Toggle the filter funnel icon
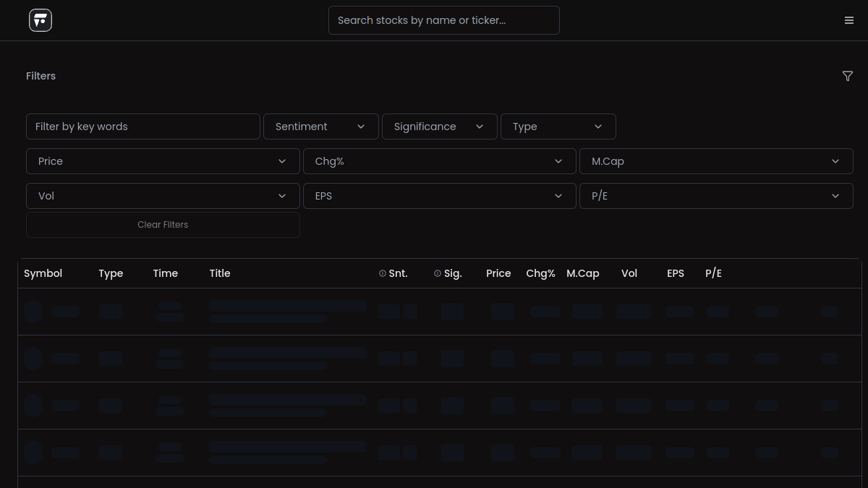Viewport: 868px width, 488px height. 848,76
